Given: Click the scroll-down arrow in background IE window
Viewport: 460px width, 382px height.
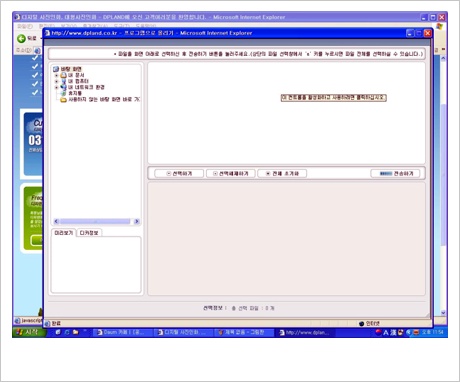Looking at the screenshot, I should click(x=443, y=313).
